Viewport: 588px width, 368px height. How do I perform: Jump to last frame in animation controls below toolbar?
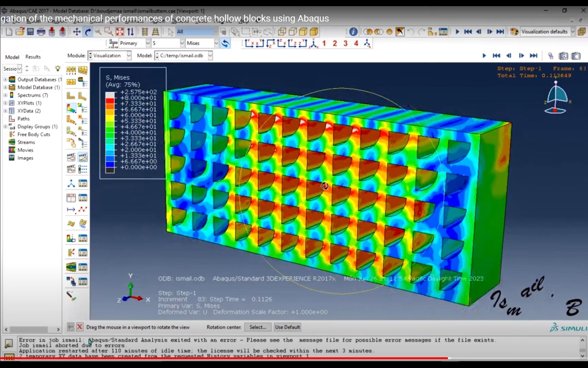coord(534,56)
